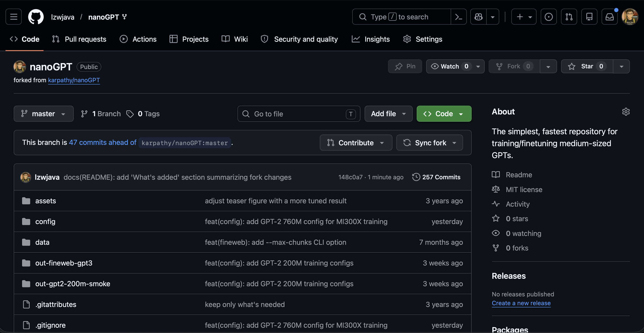The width and height of the screenshot is (644, 333).
Task: Open the 0 stars link
Action: 510,219
